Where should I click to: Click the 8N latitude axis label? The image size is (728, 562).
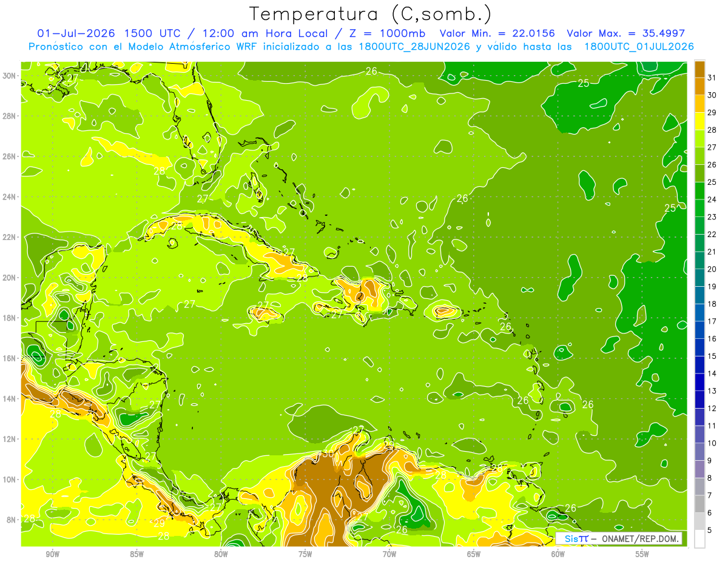point(12,520)
